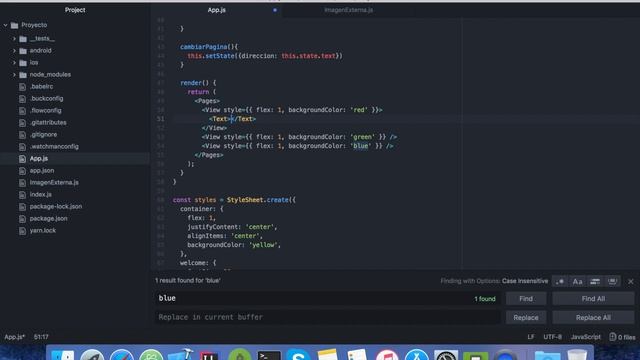
Task: Open Skype from the Dock
Action: [x=298, y=354]
